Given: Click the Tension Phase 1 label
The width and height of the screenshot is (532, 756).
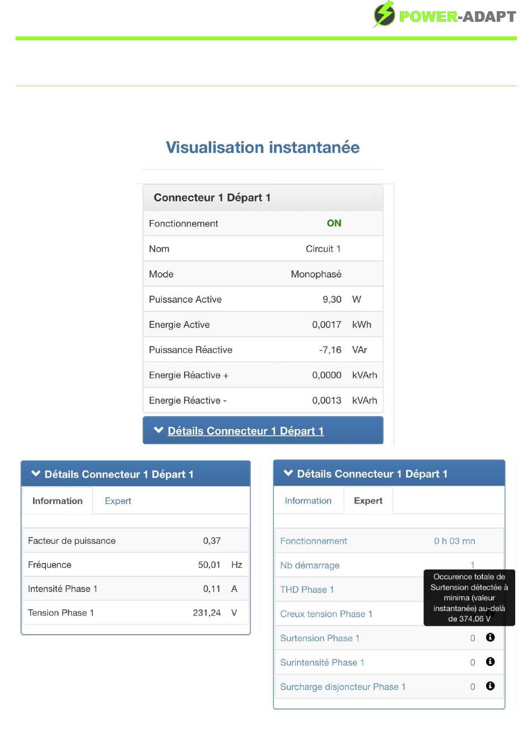Looking at the screenshot, I should (61, 613).
